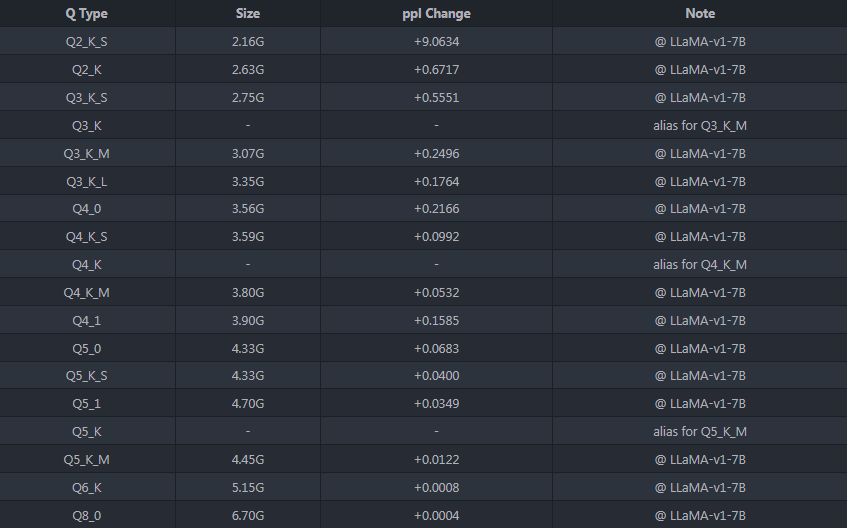Select the 3.59G size cell
847x528 pixels.
(247, 237)
